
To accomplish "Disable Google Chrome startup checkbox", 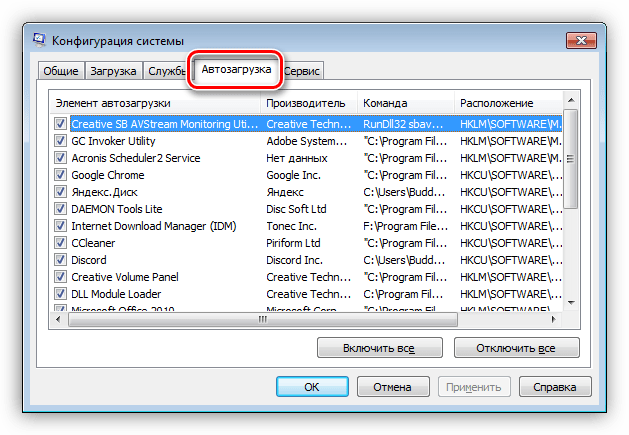I will (x=60, y=175).
